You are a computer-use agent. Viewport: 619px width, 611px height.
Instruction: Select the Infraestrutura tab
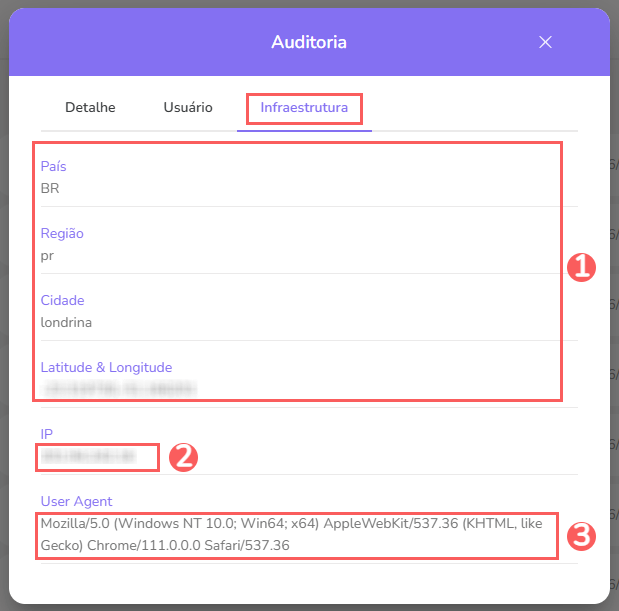[304, 107]
